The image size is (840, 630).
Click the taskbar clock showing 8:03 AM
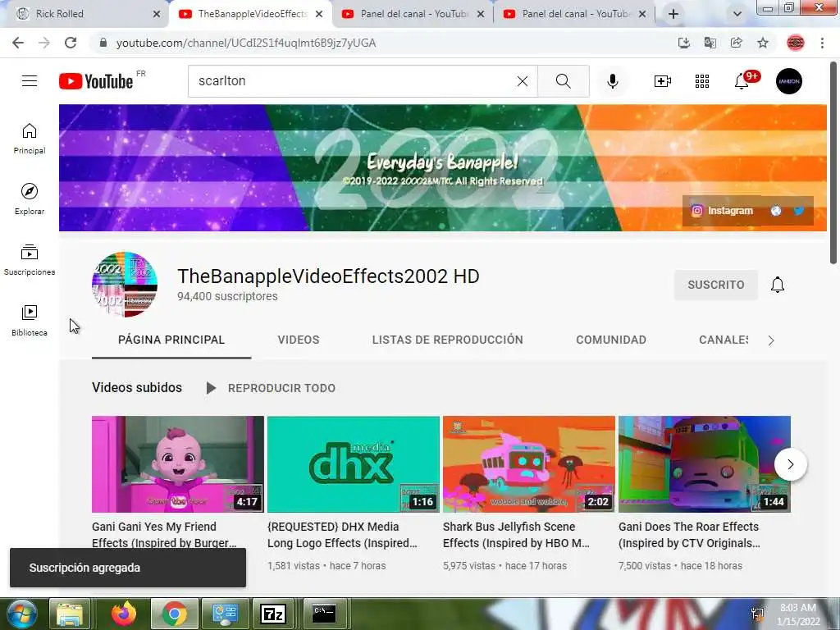pyautogui.click(x=798, y=614)
